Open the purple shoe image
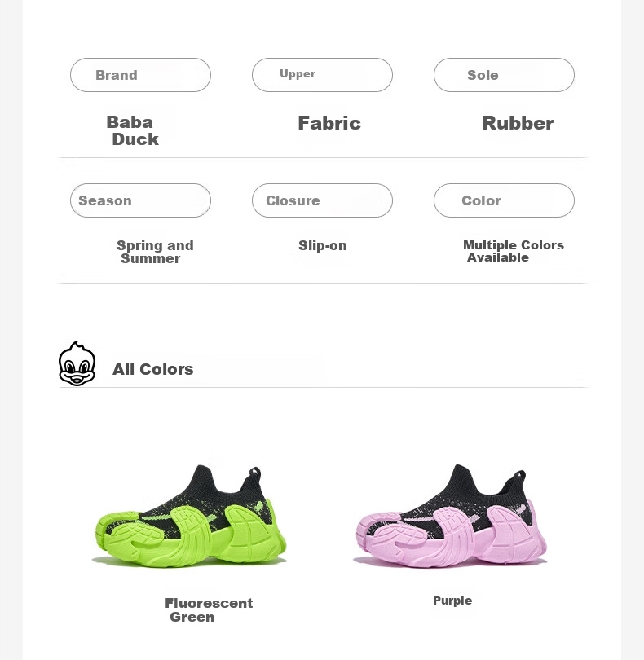 (450, 516)
